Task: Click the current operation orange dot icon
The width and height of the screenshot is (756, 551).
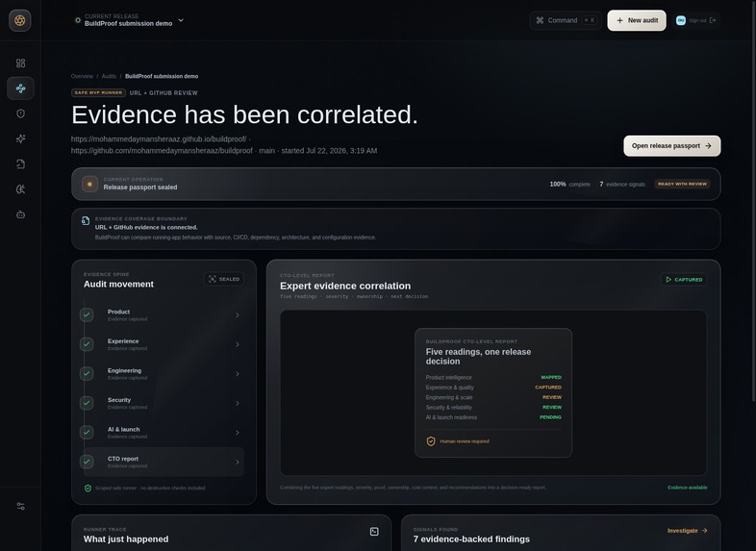Action: (89, 185)
